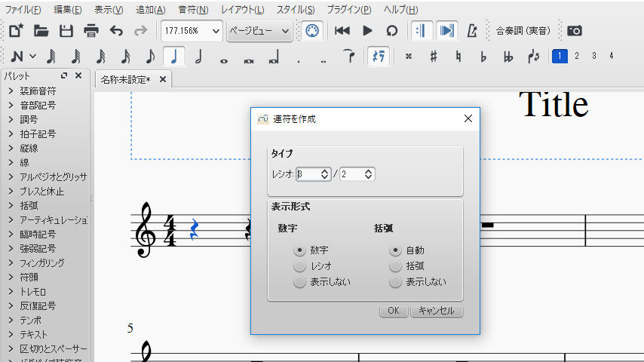644x362 pixels.
Task: Select the whole note duration
Action: [x=224, y=60]
